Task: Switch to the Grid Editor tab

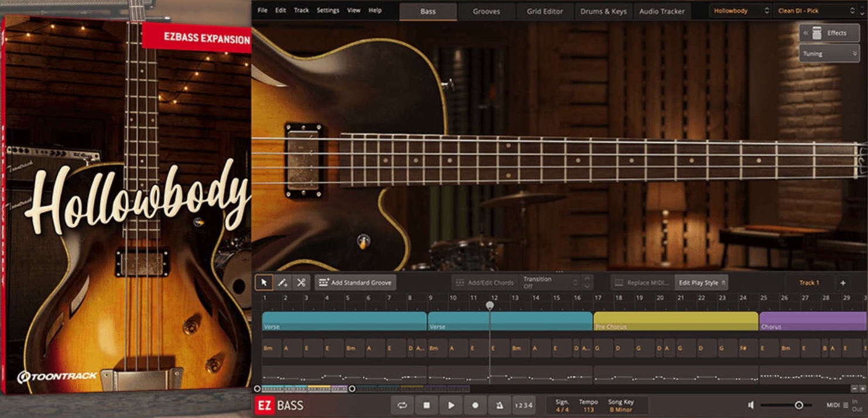Action: [x=545, y=11]
